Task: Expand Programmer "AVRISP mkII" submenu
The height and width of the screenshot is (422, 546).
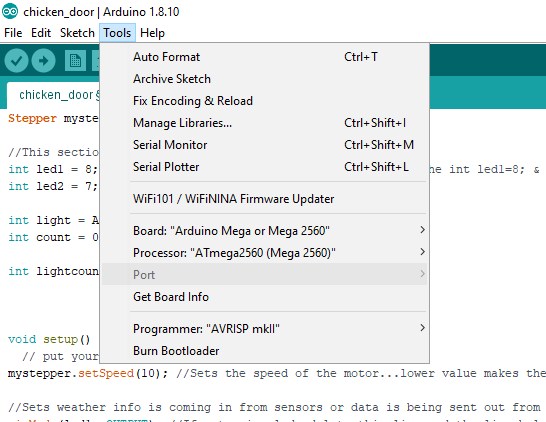Action: (x=264, y=328)
